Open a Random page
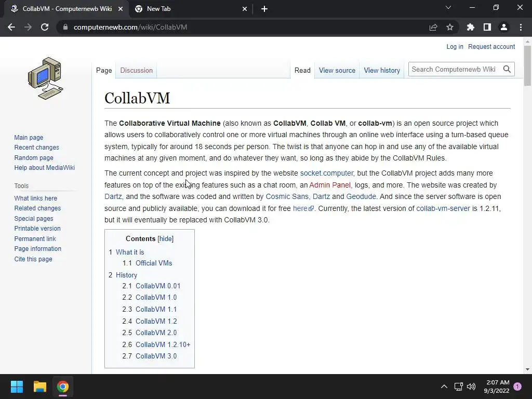The image size is (532, 399). click(x=34, y=157)
